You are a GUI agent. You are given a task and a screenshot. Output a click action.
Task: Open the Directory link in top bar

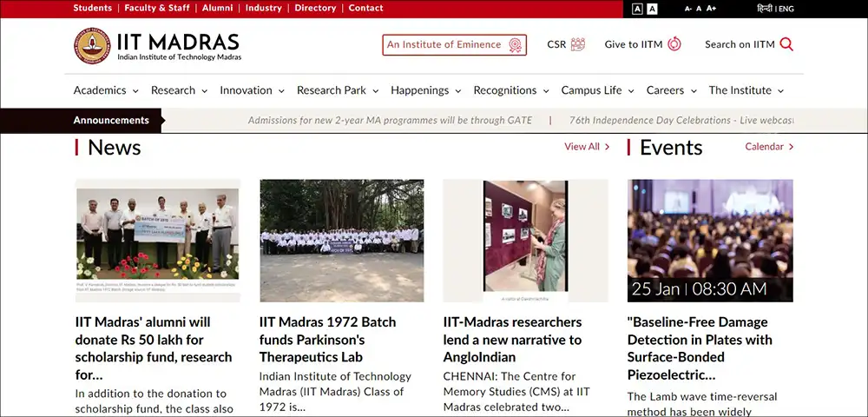pyautogui.click(x=315, y=9)
